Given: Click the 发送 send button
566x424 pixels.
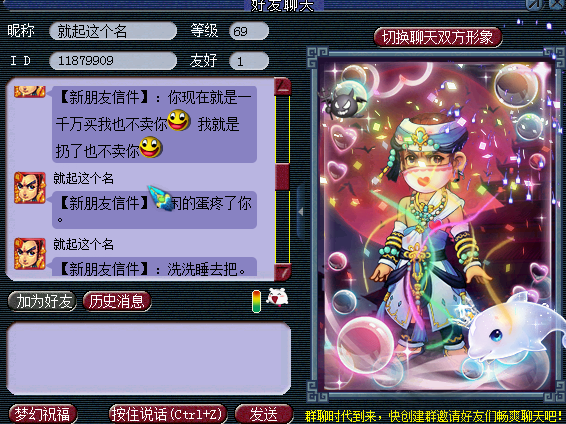Looking at the screenshot, I should [x=264, y=414].
